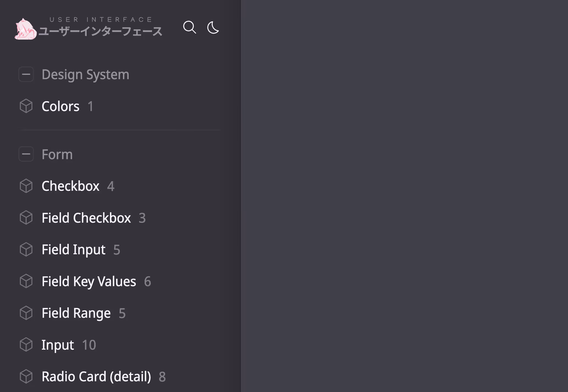Viewport: 568px width, 392px height.
Task: Open the search magnifier icon
Action: (189, 27)
